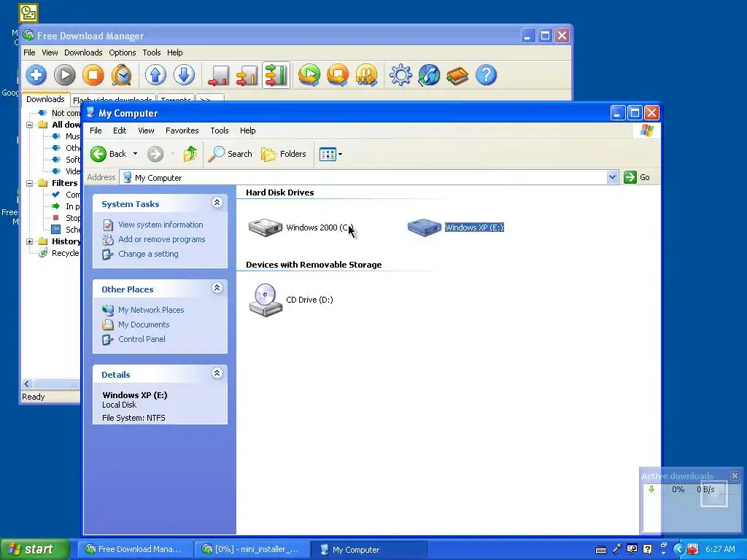
Task: Click the orange stop all downloads icon
Action: click(x=338, y=75)
